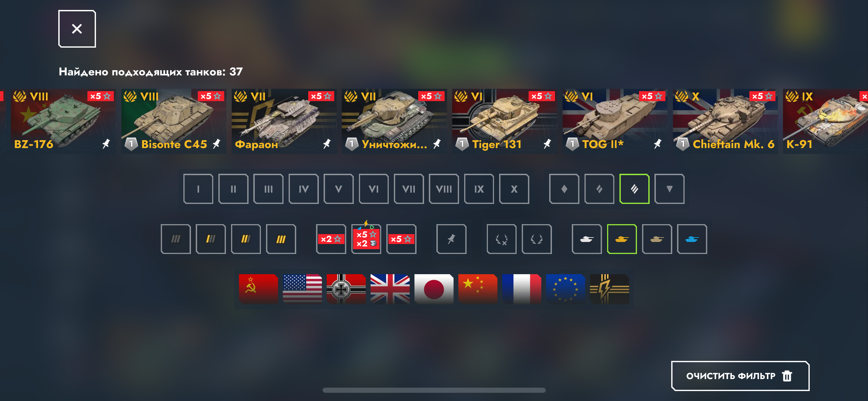Select tier X filter button

[514, 189]
